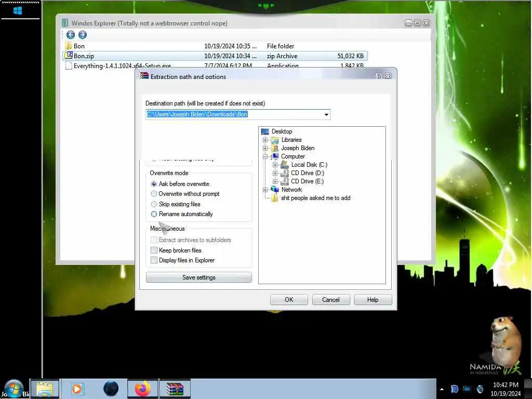Screen dimensions: 532x399
Task: Select the Joseph Biden user folder icon
Action: click(275, 148)
